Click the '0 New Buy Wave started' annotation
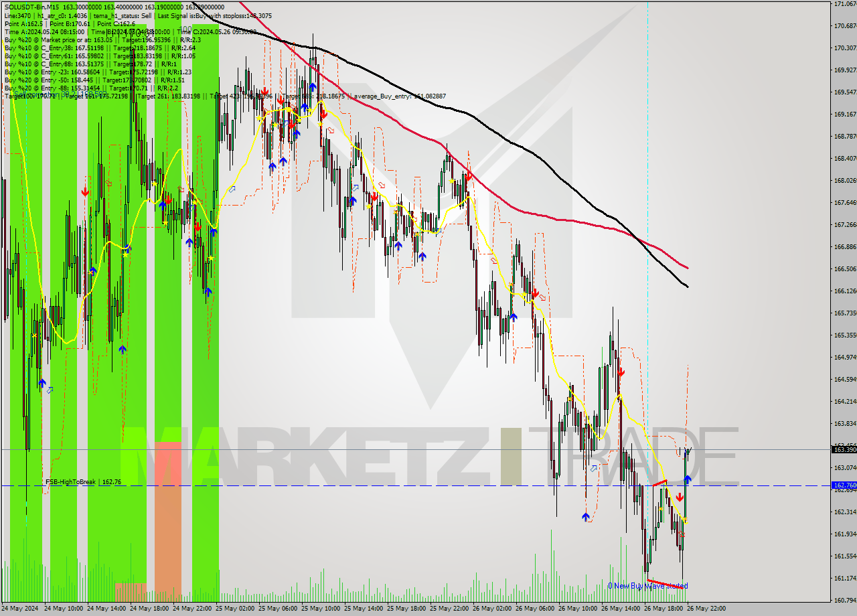 click(647, 586)
